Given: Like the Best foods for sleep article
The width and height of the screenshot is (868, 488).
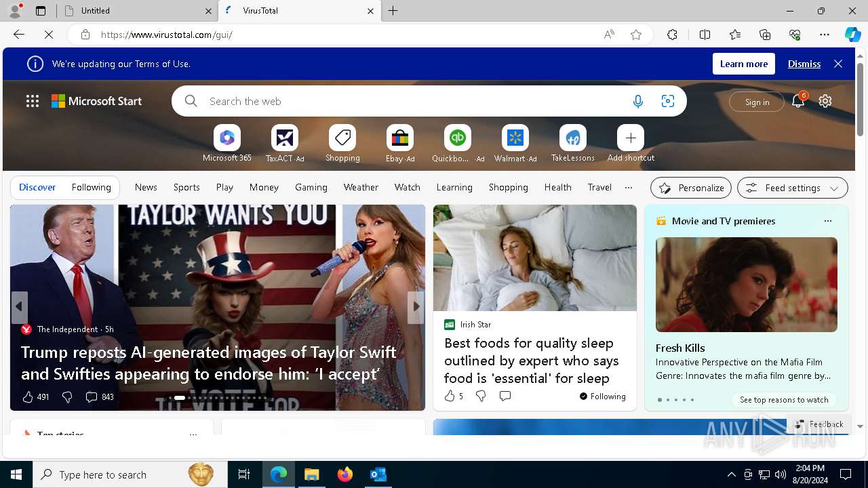Looking at the screenshot, I should (450, 396).
